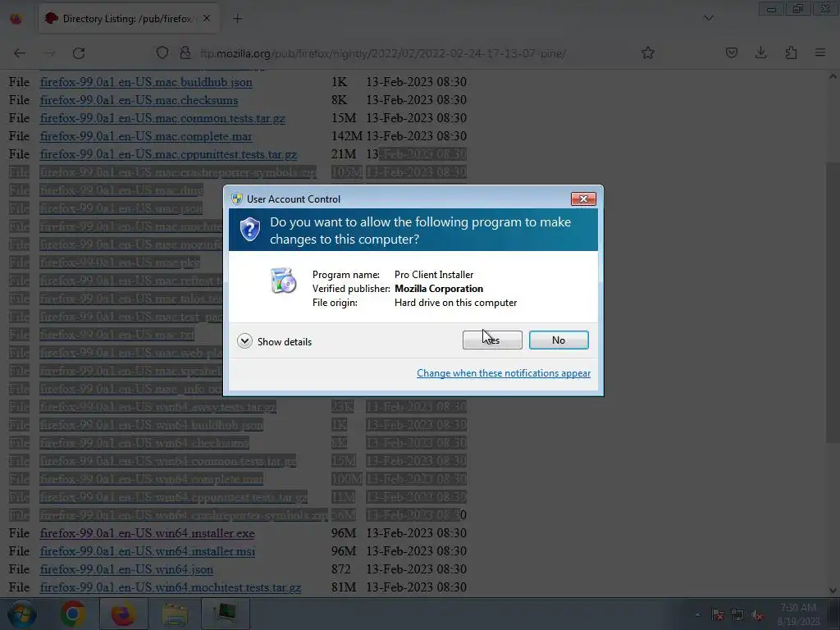840x630 pixels.
Task: Open firefox-99.0a1.en-US.win64.checksums link
Action: tap(144, 443)
